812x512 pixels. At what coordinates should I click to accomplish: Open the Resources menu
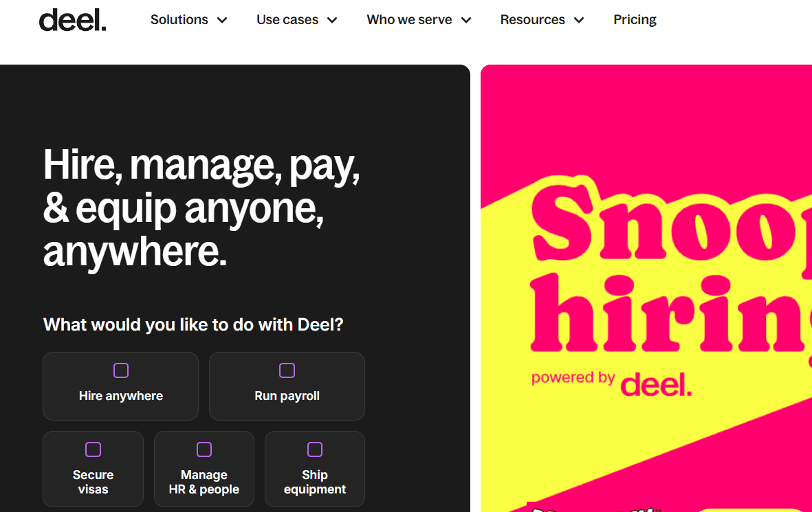pyautogui.click(x=532, y=20)
